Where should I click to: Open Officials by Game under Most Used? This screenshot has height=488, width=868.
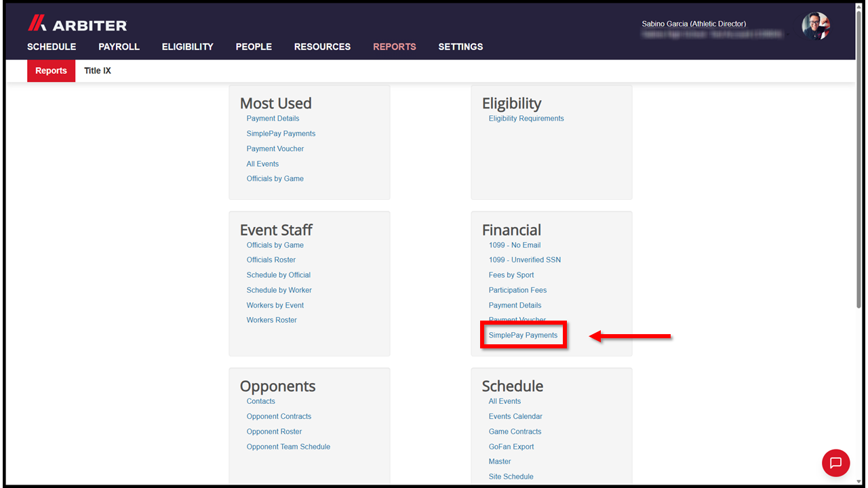275,179
